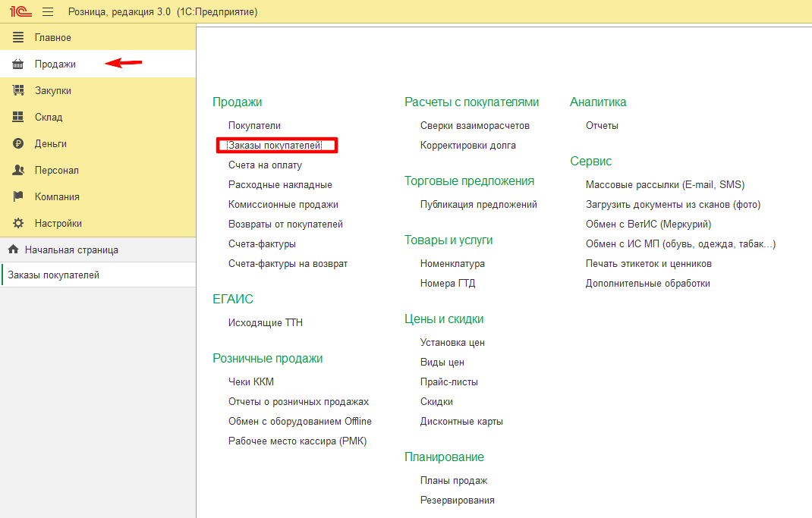Open Планы продаж
Screen dimensions: 812x518
(454, 480)
